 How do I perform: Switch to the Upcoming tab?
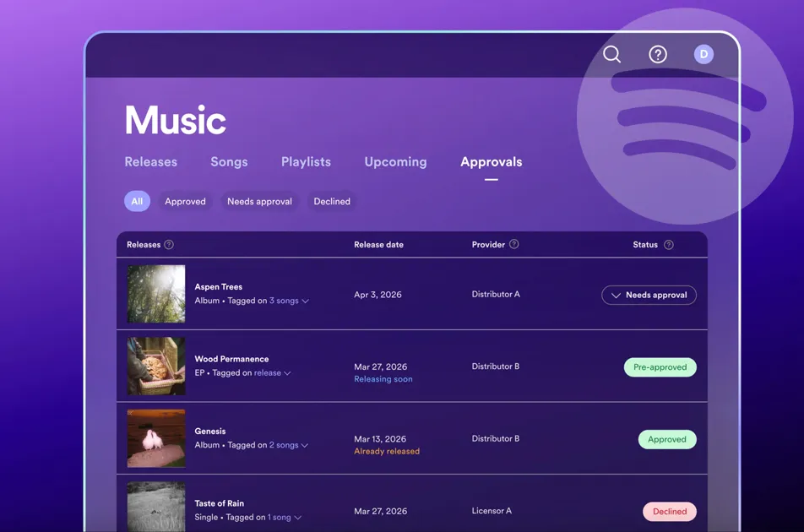[x=395, y=161]
